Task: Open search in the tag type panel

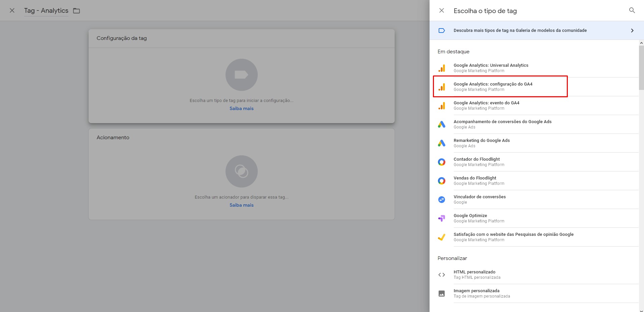Action: (x=632, y=10)
